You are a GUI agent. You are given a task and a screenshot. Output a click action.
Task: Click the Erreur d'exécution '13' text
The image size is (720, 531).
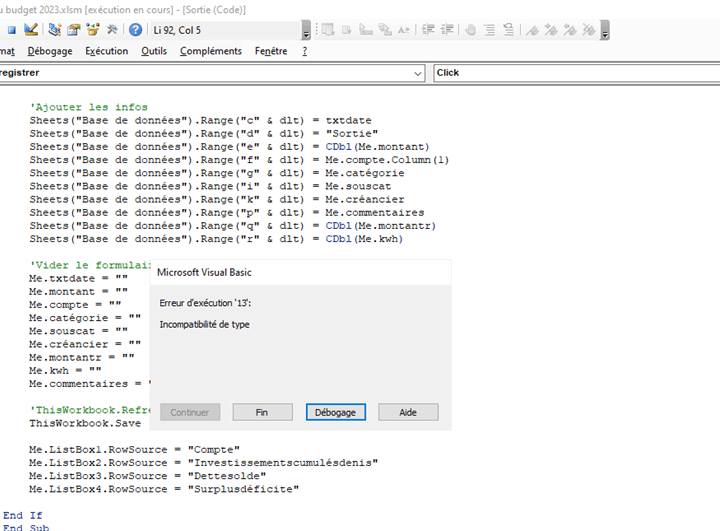pos(205,303)
